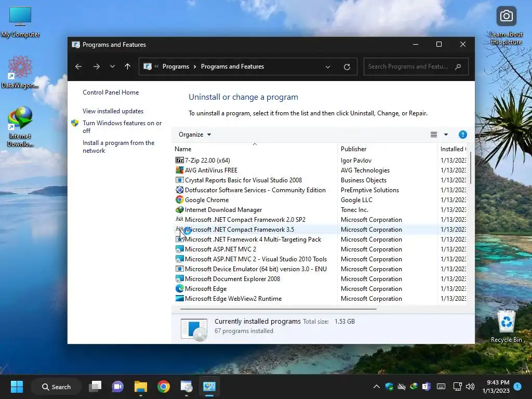Viewport: 532px width, 399px height.
Task: Click the taskbar Search box
Action: (56, 387)
